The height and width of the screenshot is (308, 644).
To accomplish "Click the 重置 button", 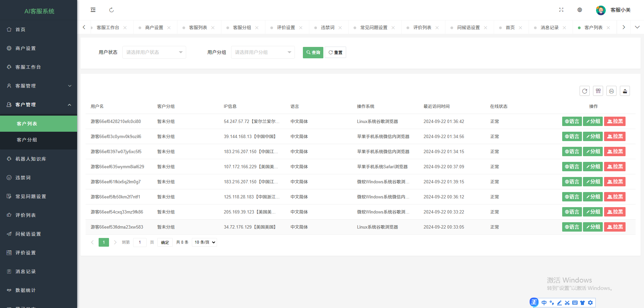I will click(x=335, y=52).
